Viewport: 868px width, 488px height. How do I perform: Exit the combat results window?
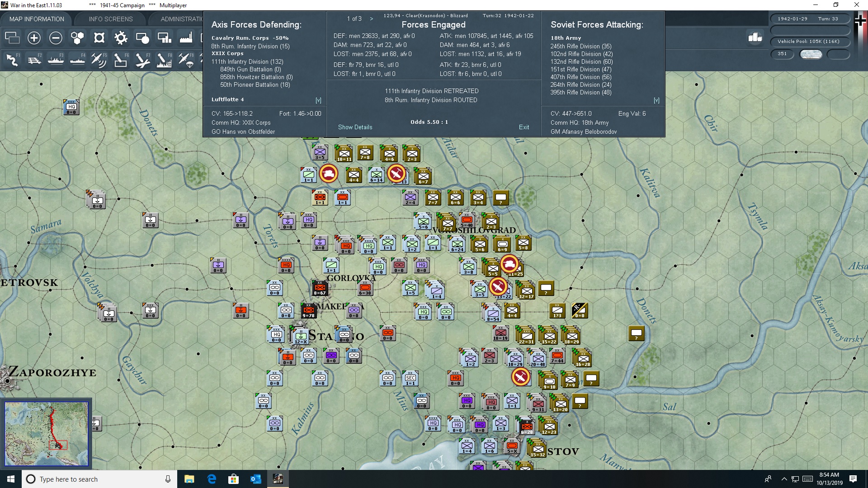click(524, 127)
